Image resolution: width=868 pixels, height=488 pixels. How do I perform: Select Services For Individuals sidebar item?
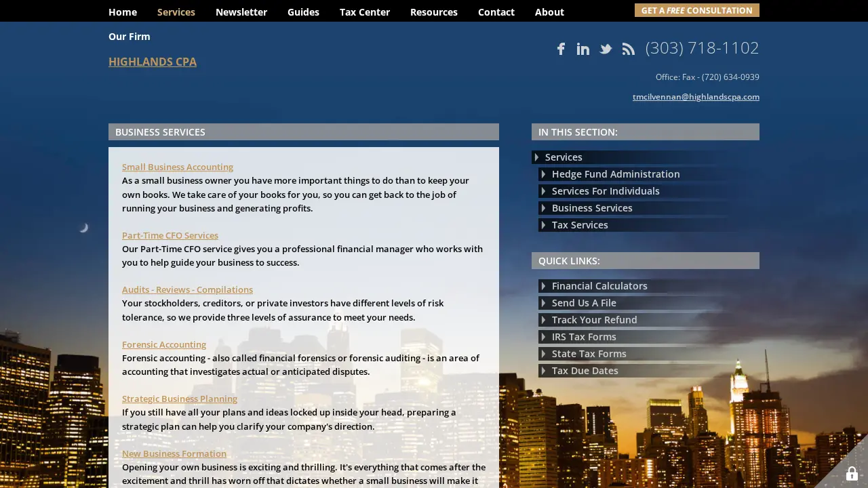point(649,191)
